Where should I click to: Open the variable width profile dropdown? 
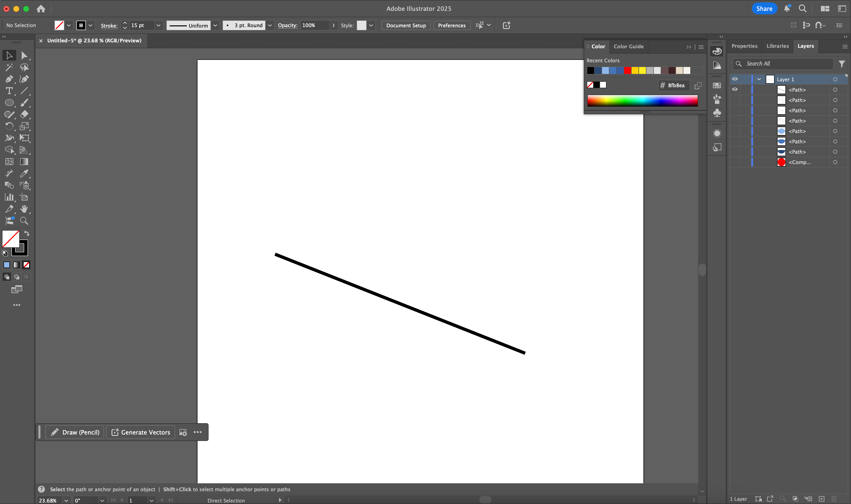pos(215,25)
